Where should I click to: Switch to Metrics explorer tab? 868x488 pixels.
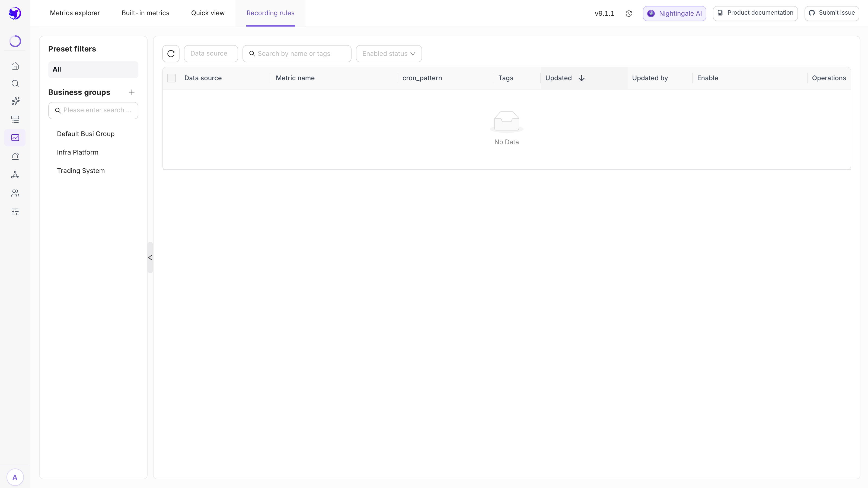(75, 13)
